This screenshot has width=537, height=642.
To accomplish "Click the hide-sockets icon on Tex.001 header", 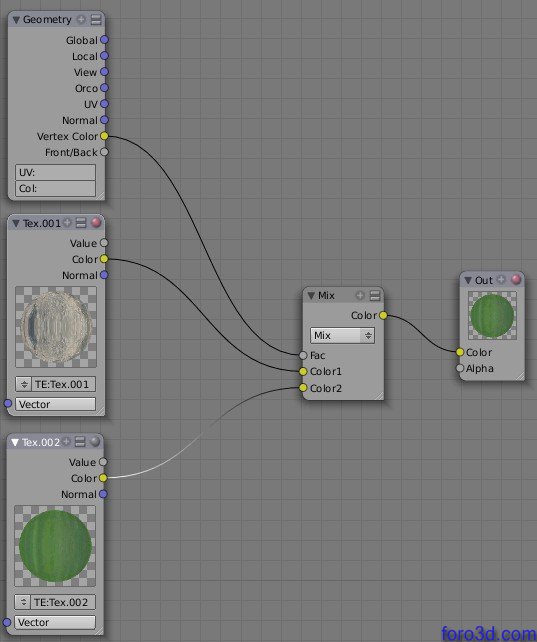I will (81, 223).
